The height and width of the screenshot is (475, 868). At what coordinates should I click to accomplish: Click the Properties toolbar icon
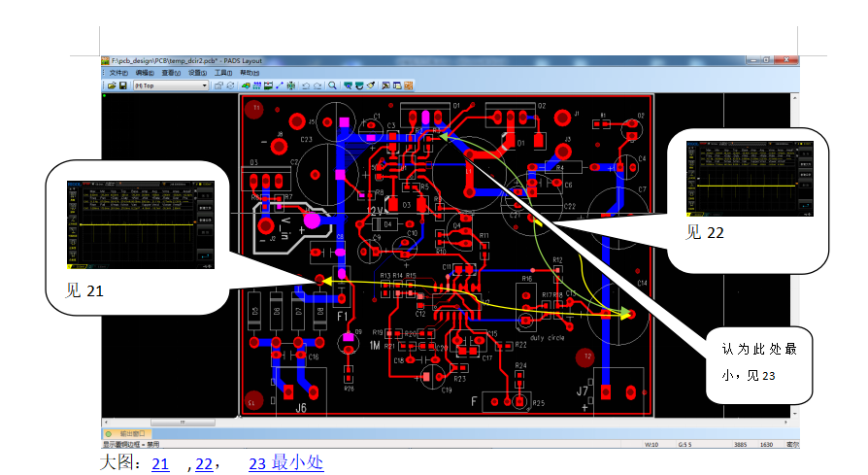218,85
